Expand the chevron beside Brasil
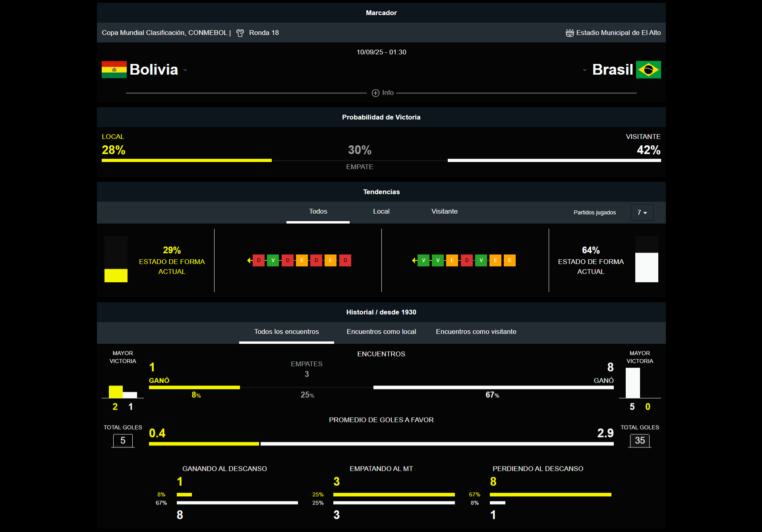 pyautogui.click(x=585, y=70)
